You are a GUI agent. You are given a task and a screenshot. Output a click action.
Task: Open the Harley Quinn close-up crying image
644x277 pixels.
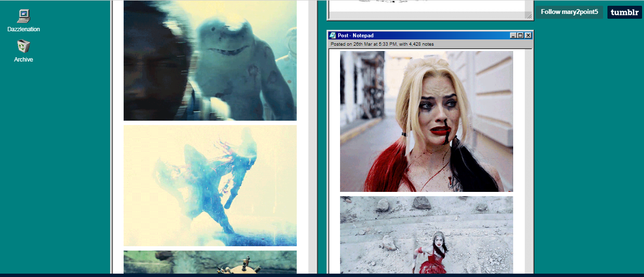click(x=427, y=121)
